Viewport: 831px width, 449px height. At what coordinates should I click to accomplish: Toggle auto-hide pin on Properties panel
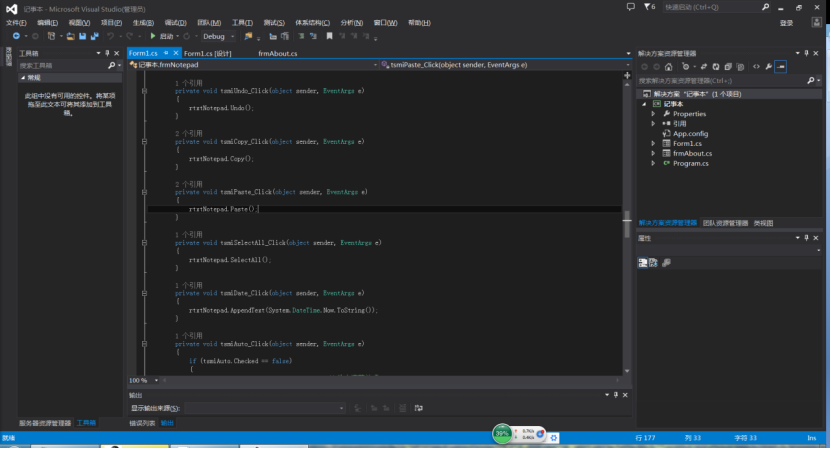807,238
